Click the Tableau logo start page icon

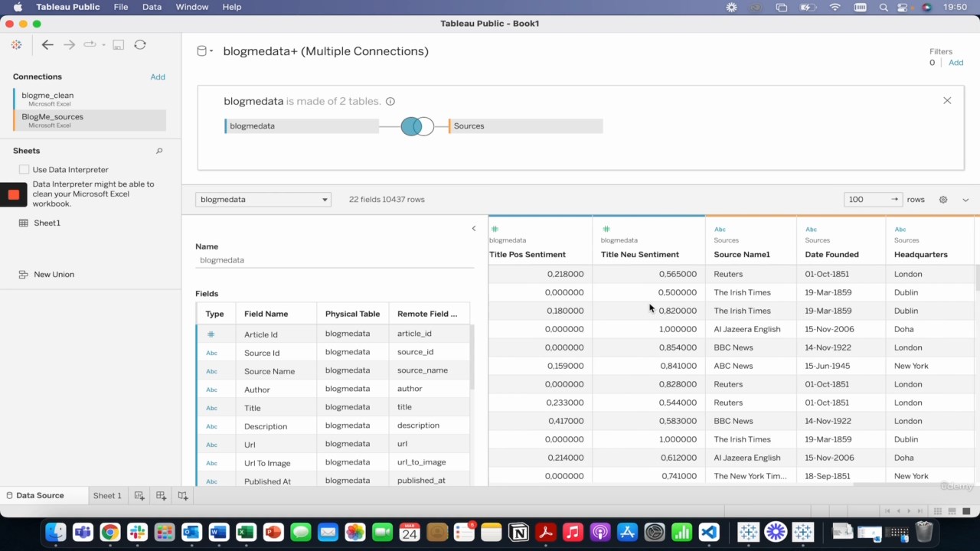[16, 45]
